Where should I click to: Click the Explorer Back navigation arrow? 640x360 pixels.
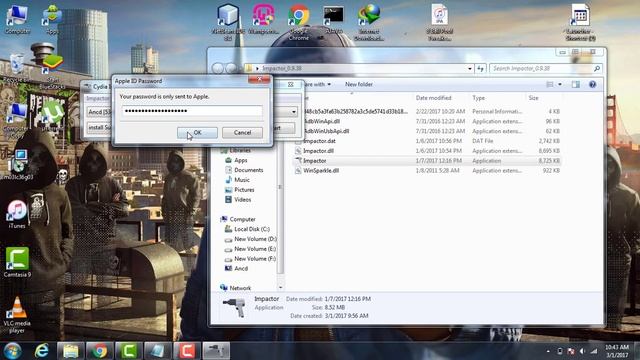[218, 68]
